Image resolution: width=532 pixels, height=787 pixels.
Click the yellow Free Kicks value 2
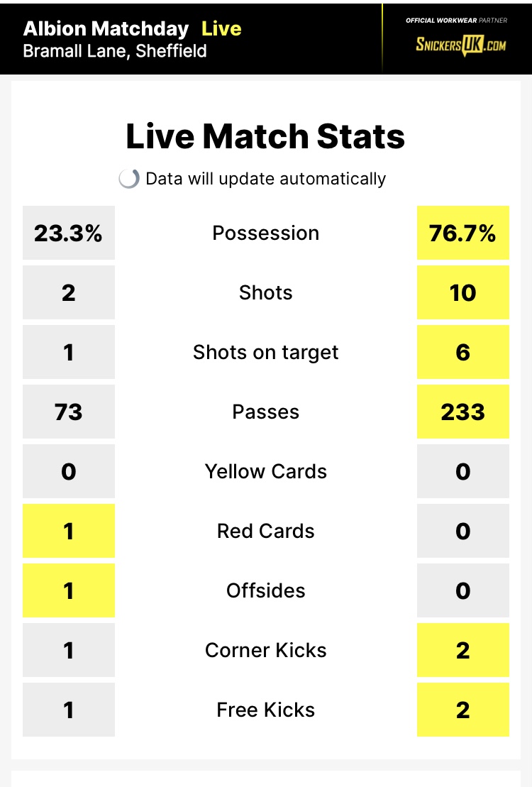click(x=462, y=710)
